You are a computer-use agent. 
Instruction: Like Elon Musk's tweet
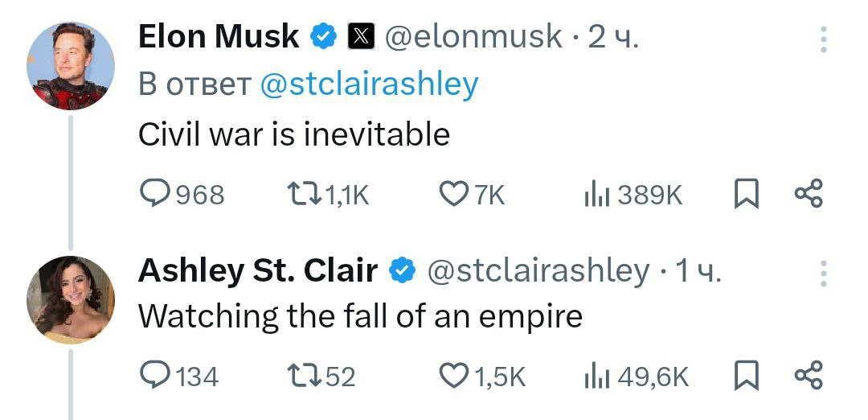tap(454, 194)
